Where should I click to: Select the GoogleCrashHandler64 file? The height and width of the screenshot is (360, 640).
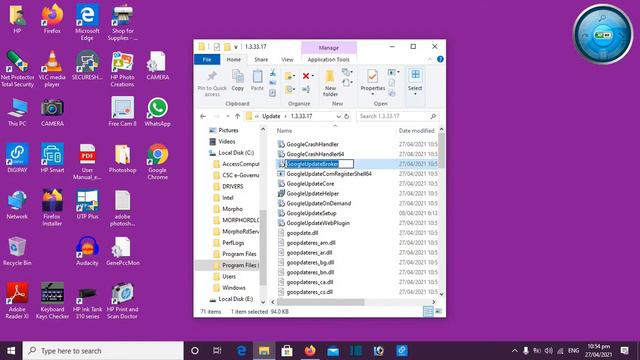tap(315, 154)
